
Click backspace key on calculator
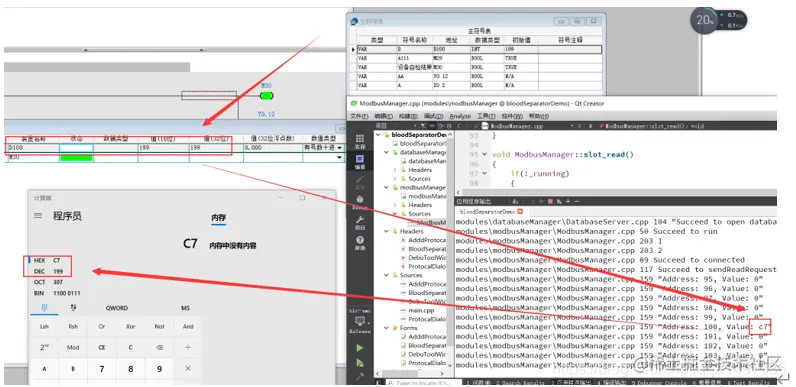pos(159,348)
